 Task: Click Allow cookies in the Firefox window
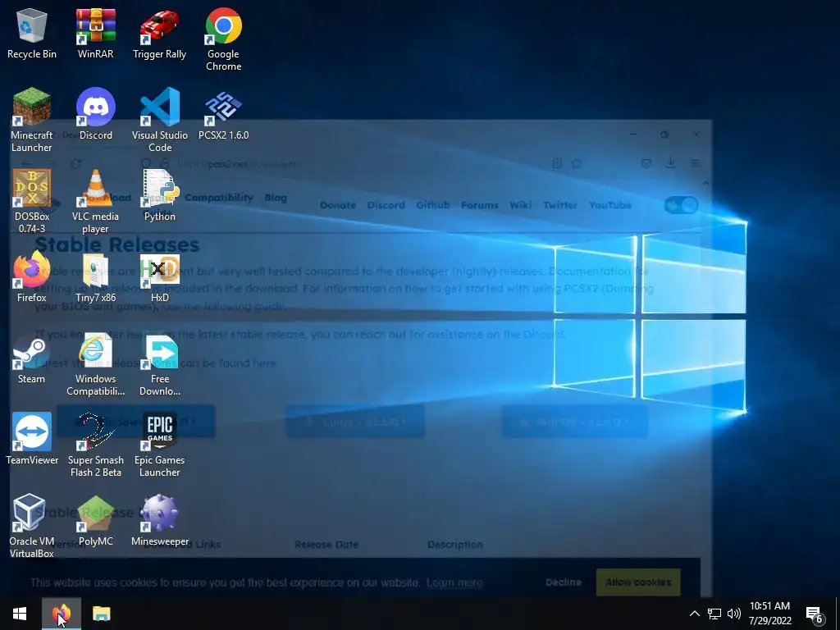click(638, 582)
